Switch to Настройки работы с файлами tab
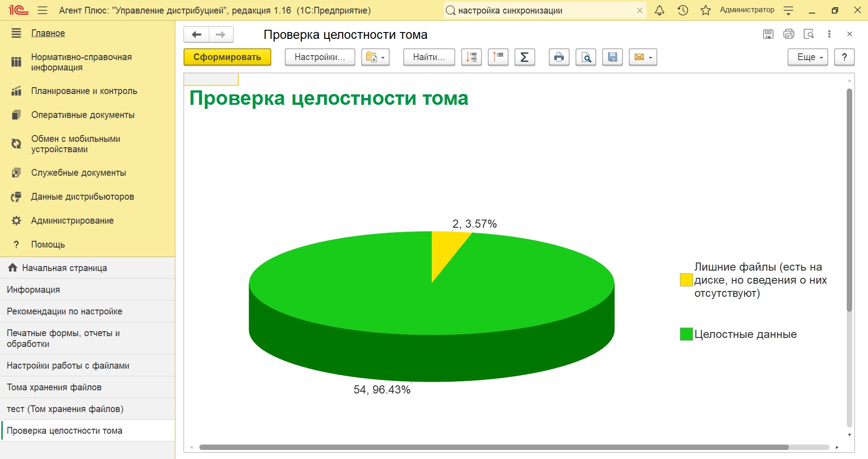The height and width of the screenshot is (459, 868). (x=88, y=365)
